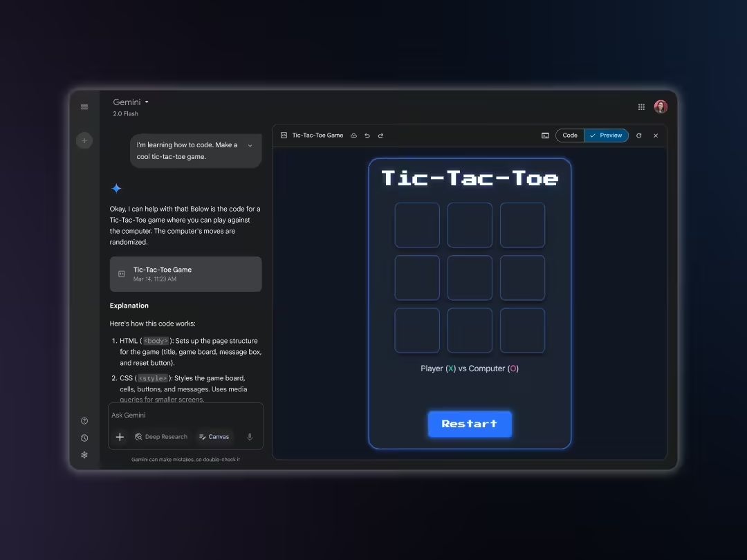The height and width of the screenshot is (560, 747).
Task: Expand the user prompt message chevron
Action: (x=250, y=146)
